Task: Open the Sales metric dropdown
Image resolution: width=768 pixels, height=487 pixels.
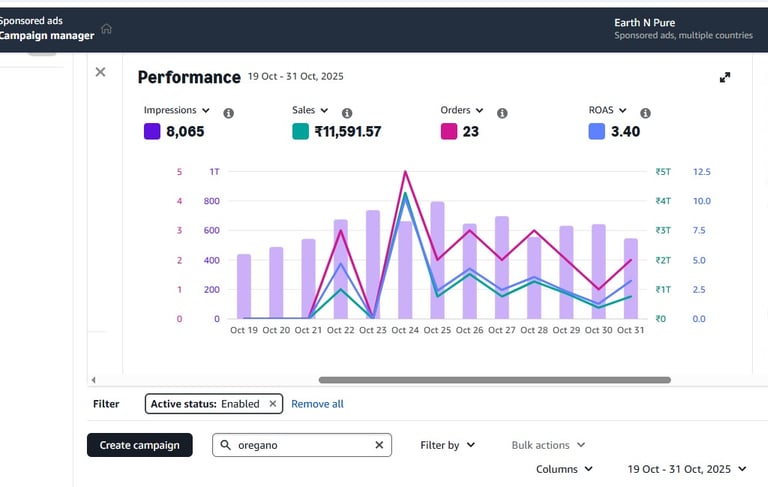Action: pos(310,110)
